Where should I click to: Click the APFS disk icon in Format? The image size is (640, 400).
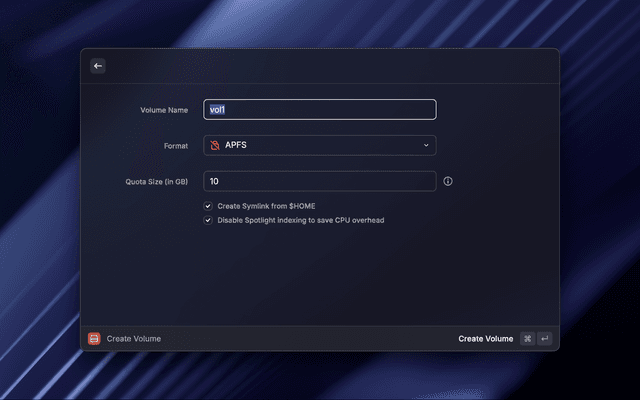(x=214, y=146)
